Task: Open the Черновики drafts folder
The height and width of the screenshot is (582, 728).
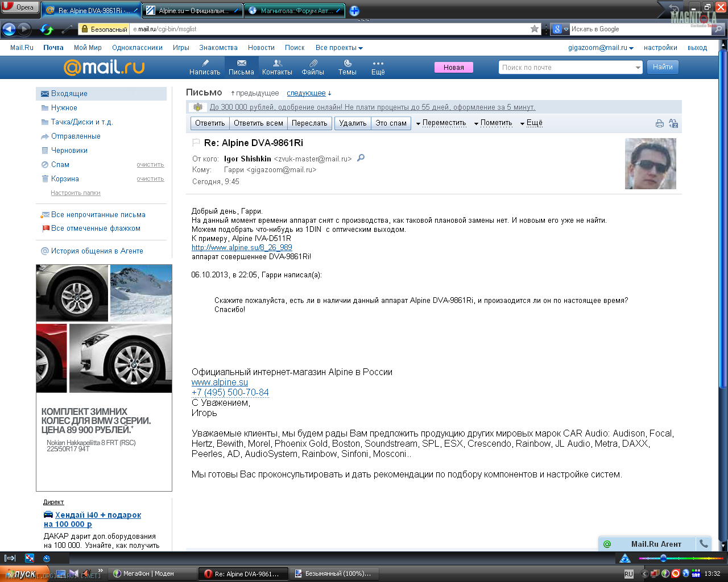Action: point(69,150)
